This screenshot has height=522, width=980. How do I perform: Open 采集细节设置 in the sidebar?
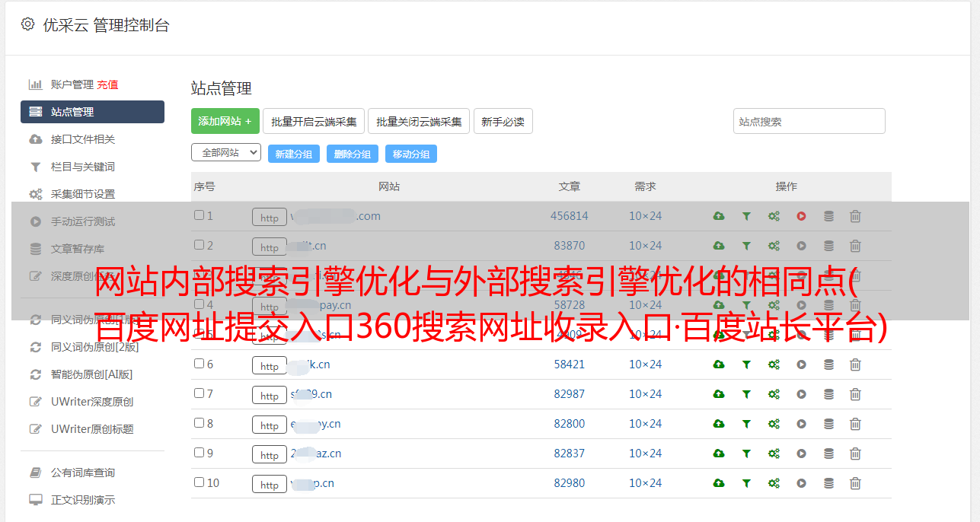click(83, 194)
